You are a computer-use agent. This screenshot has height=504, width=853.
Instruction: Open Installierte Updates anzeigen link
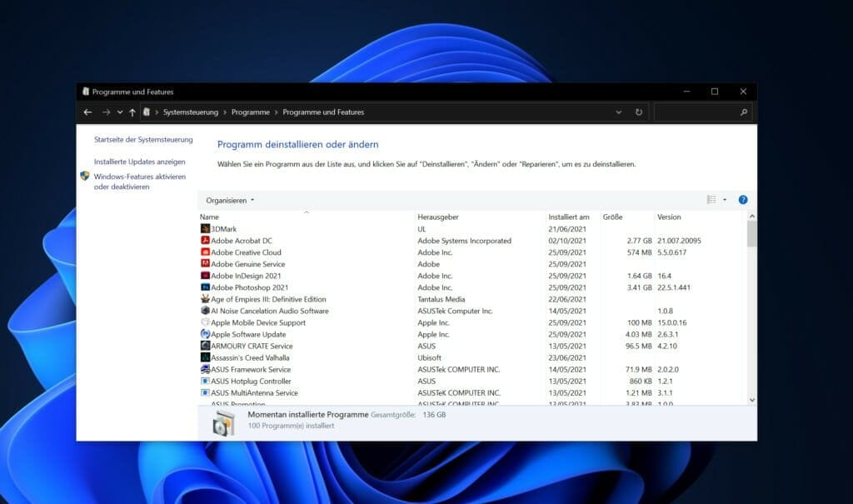pos(140,162)
